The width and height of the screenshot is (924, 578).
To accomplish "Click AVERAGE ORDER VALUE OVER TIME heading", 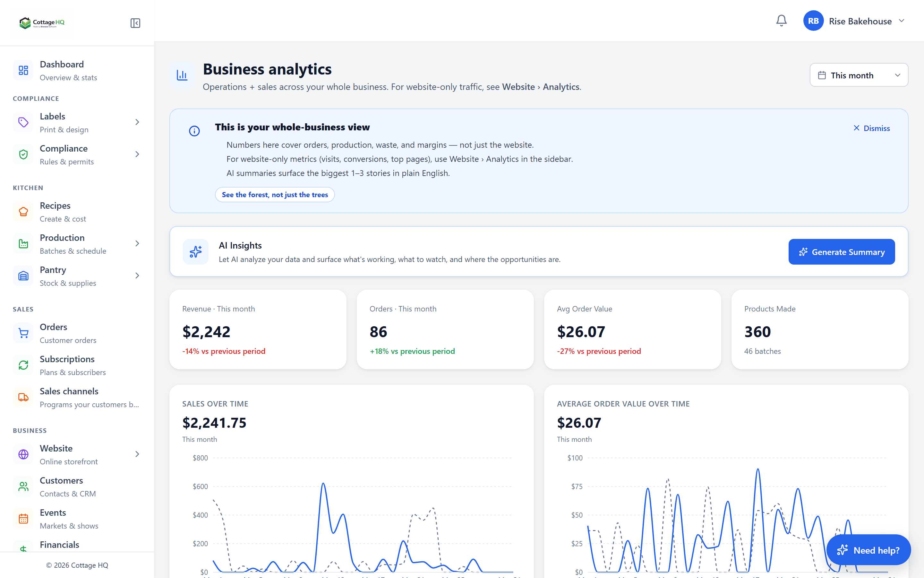I will 623,404.
